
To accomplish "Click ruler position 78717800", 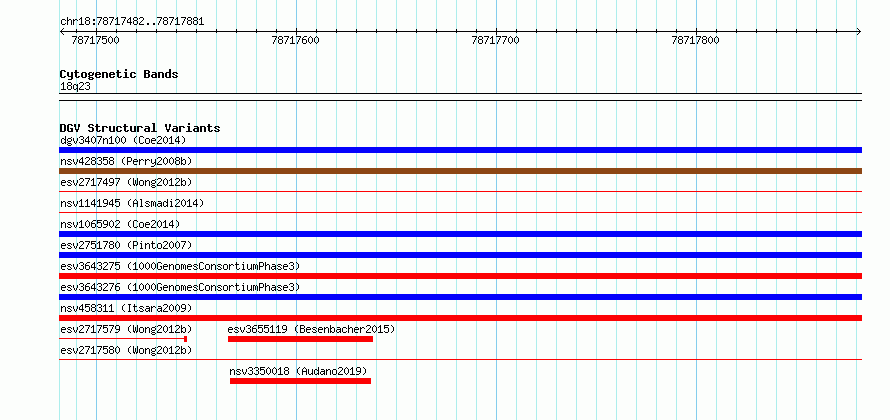I will click(x=695, y=40).
